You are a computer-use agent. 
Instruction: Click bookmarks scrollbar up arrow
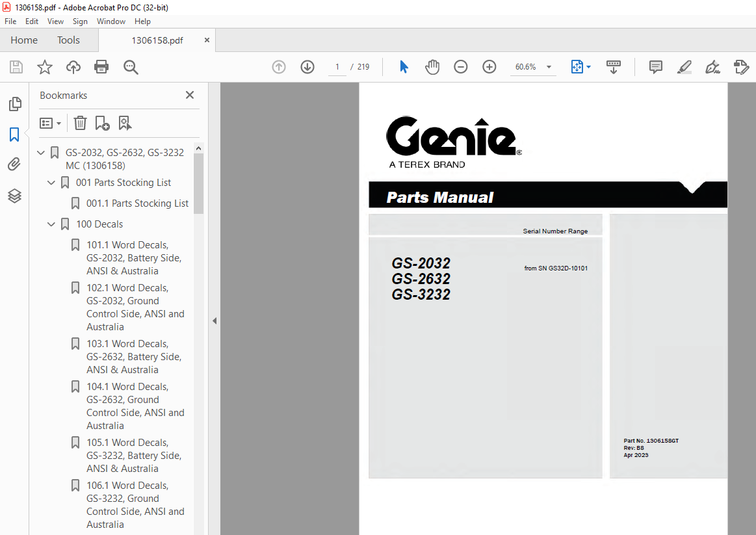click(199, 148)
